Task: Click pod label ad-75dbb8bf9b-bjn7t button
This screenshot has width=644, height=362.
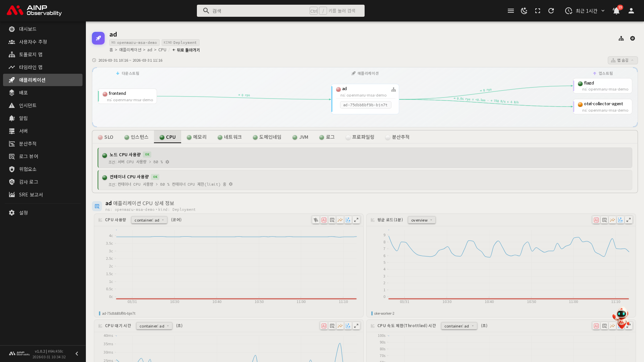Action: point(365,105)
